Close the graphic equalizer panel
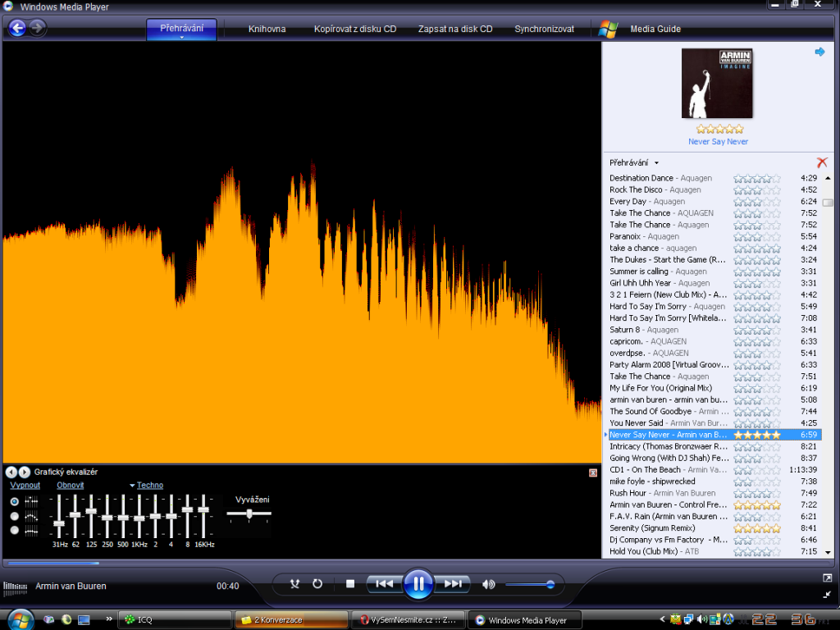Screen dimensions: 840x630 pos(593,472)
